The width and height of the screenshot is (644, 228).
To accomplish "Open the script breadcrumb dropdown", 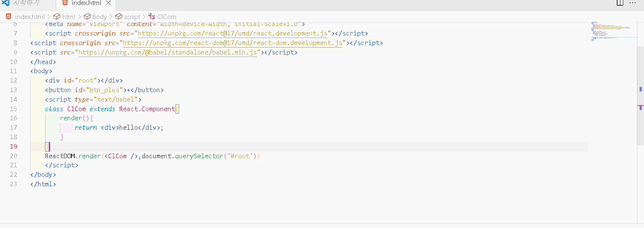I will coord(128,17).
